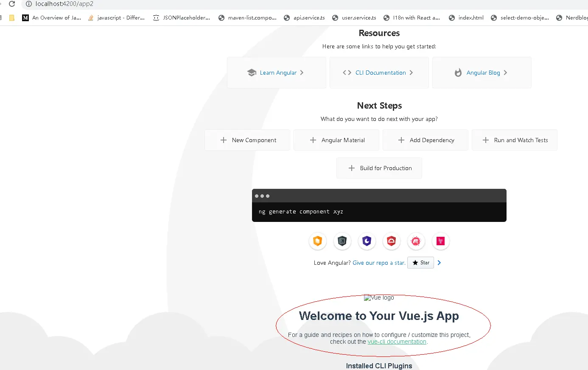The image size is (588, 370).
Task: Click the magenta Gitter chat icon
Action: click(x=441, y=241)
